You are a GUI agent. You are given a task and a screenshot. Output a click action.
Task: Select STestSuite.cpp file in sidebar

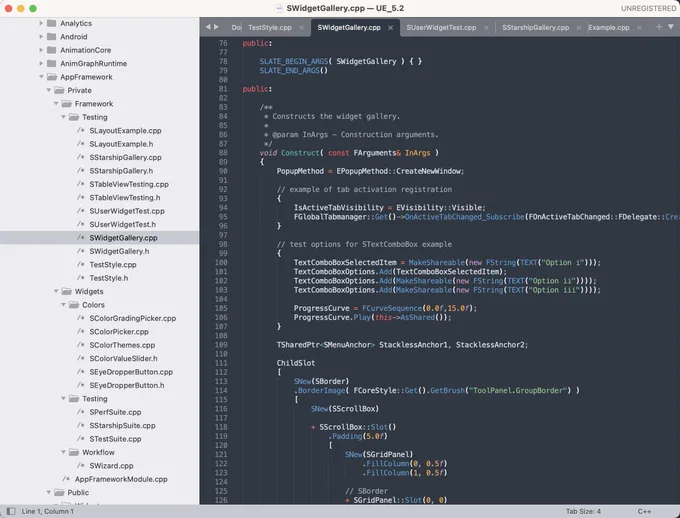(115, 439)
